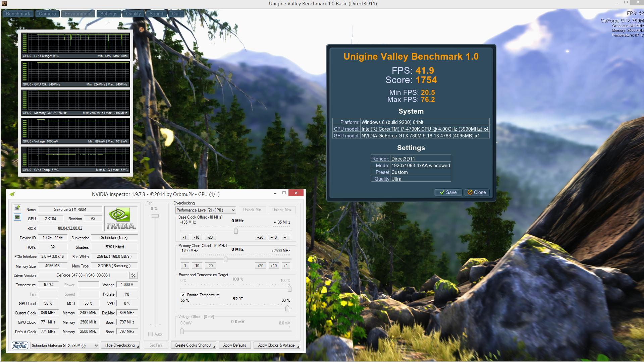Click the NVIDIA logo image
This screenshot has height=362, width=644.
click(121, 219)
